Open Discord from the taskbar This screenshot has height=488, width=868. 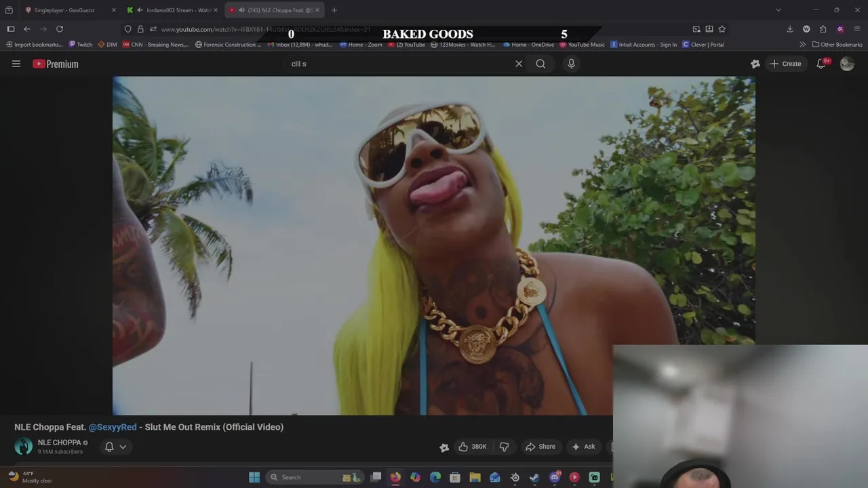pyautogui.click(x=555, y=477)
